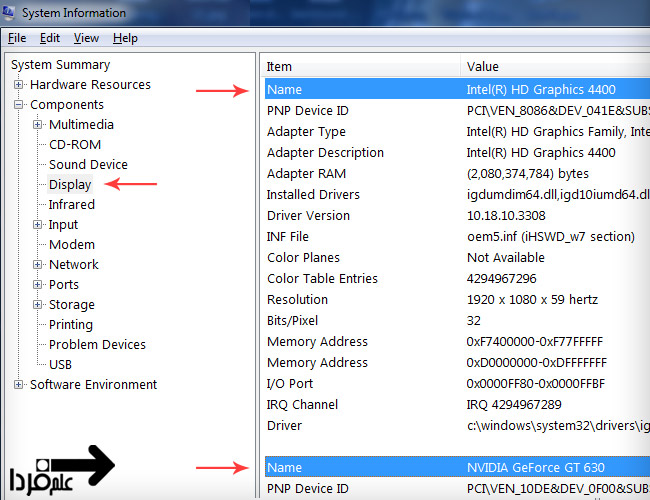Expand the Network subcategory

pyautogui.click(x=37, y=265)
